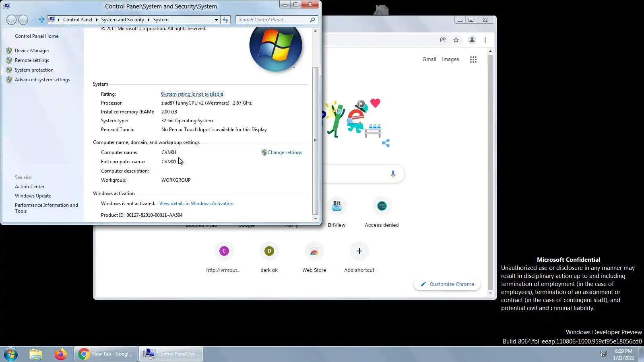This screenshot has width=644, height=362.
Task: Click the voice search microphone icon
Action: tap(393, 174)
